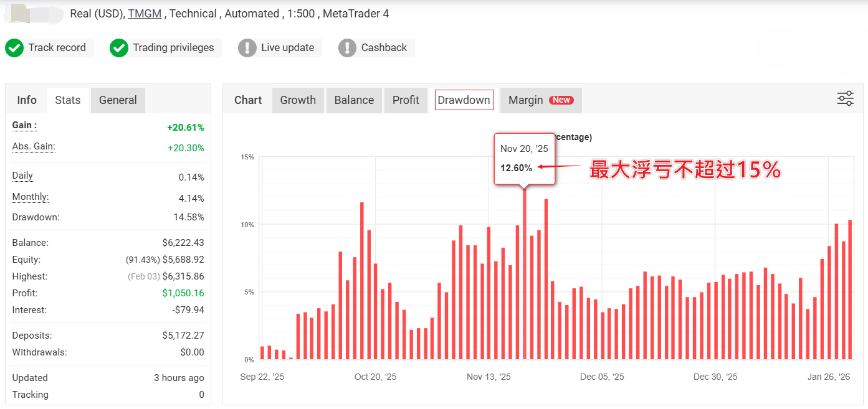868x409 pixels.
Task: Click the Gain stat label link
Action: [x=22, y=125]
